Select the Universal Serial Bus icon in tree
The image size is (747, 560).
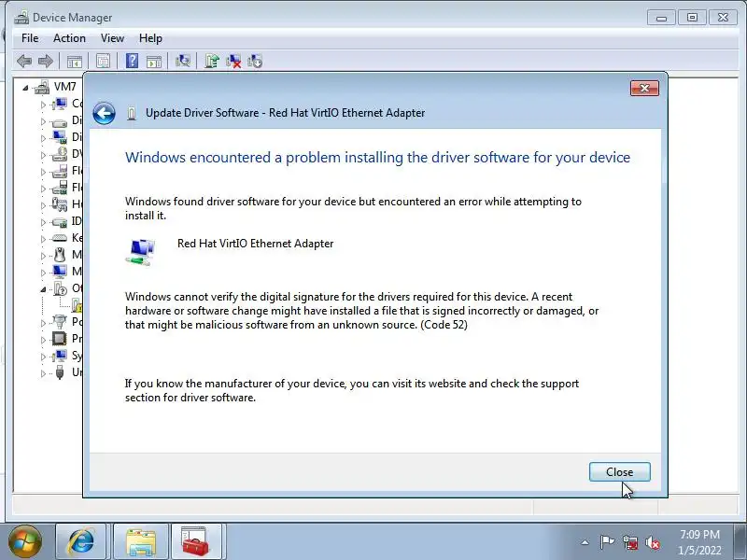click(x=60, y=371)
